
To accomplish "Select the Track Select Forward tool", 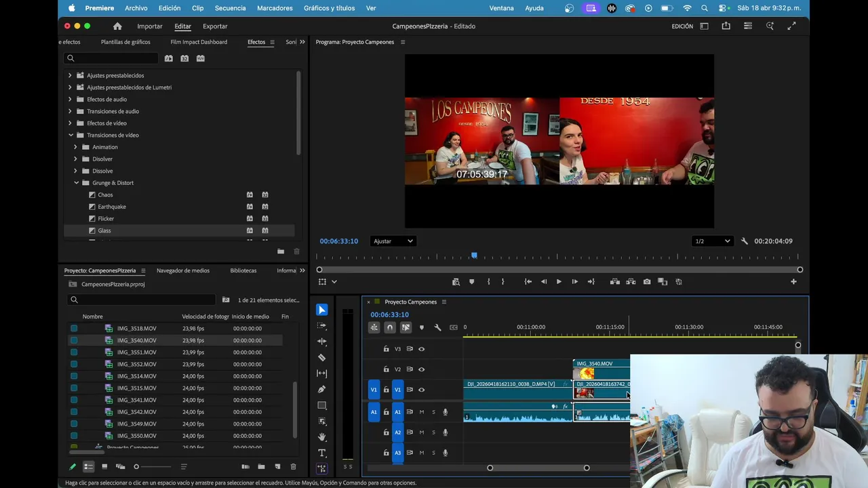I will pyautogui.click(x=322, y=326).
